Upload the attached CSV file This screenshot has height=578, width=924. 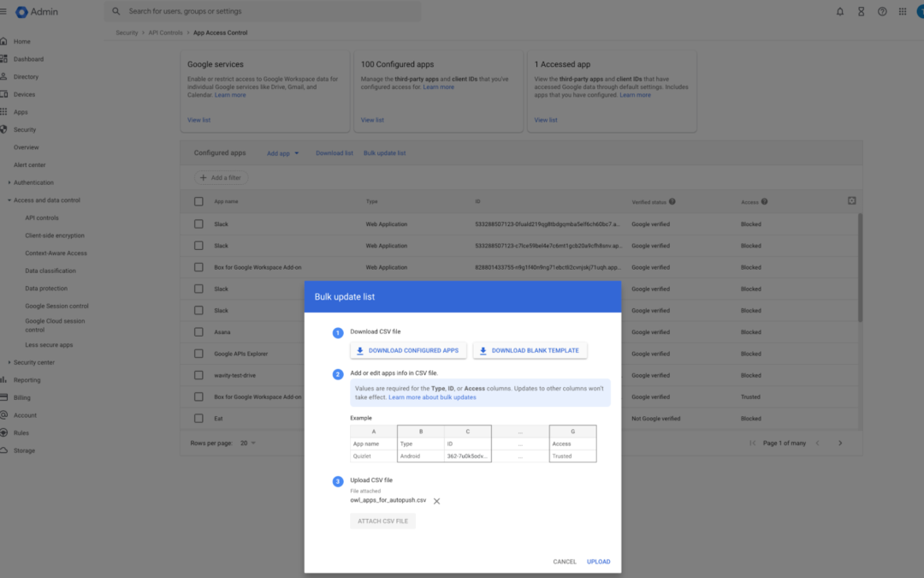pos(598,562)
